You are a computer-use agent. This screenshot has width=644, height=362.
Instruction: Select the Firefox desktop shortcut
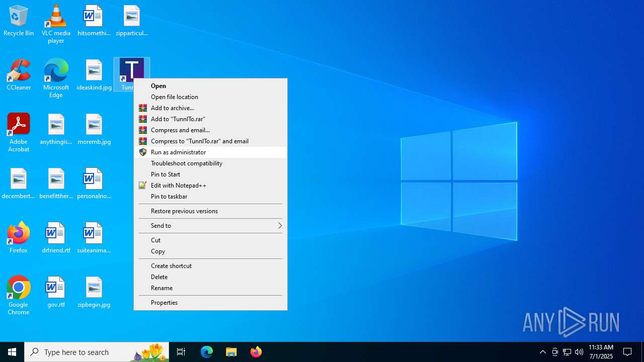[x=19, y=237]
